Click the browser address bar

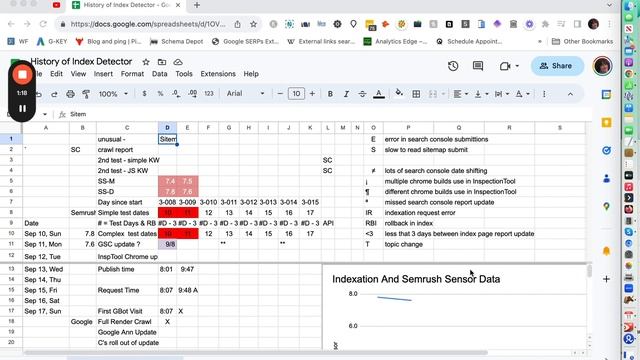[x=147, y=24]
